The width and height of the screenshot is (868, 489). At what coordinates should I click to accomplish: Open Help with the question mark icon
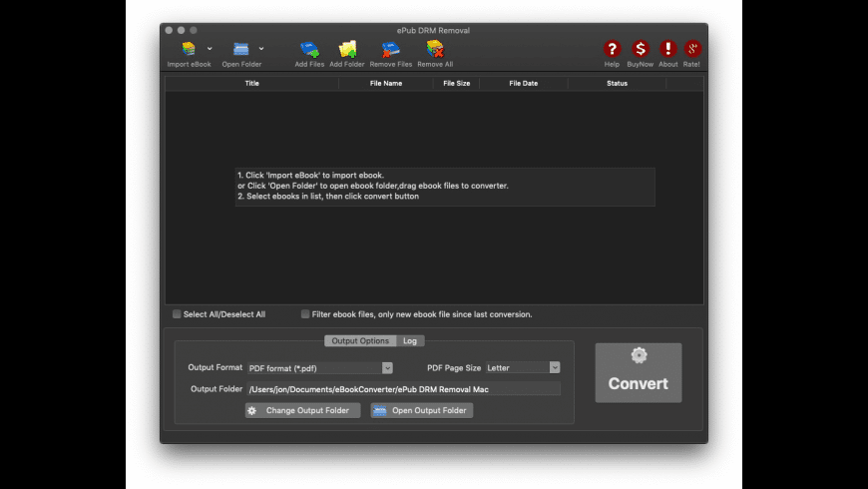pyautogui.click(x=612, y=49)
